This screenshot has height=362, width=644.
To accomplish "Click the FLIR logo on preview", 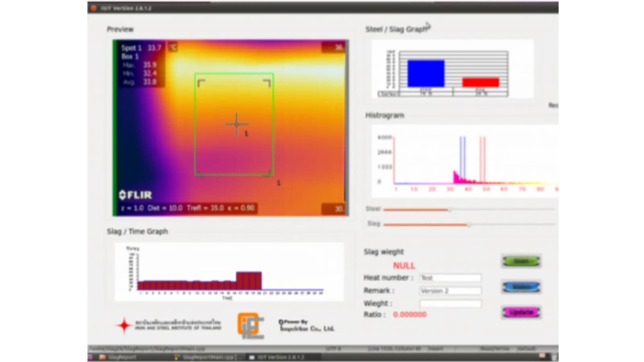I will coord(136,195).
